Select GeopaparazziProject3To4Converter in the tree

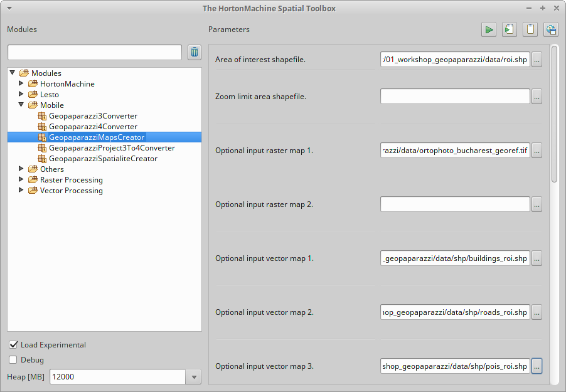coord(112,148)
